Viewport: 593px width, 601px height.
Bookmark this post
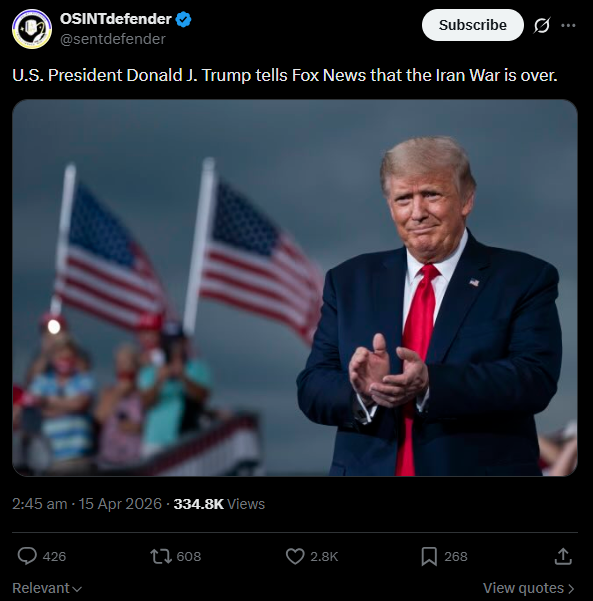pos(429,557)
